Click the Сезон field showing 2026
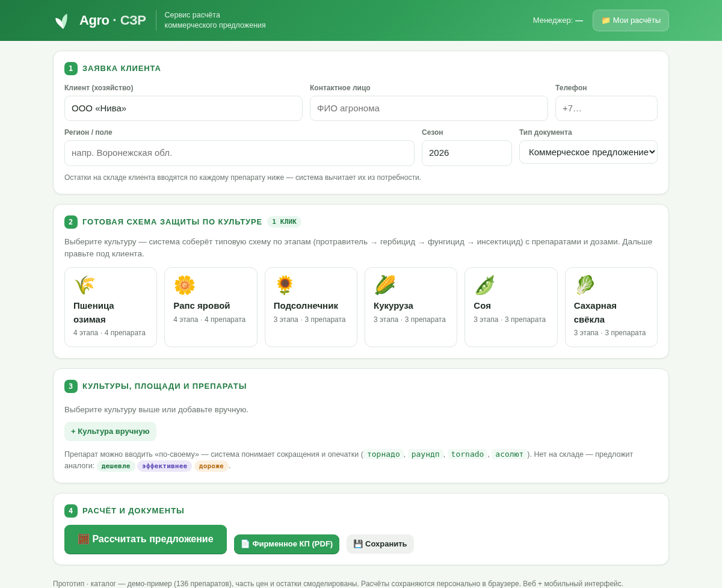The width and height of the screenshot is (722, 588). click(x=467, y=153)
